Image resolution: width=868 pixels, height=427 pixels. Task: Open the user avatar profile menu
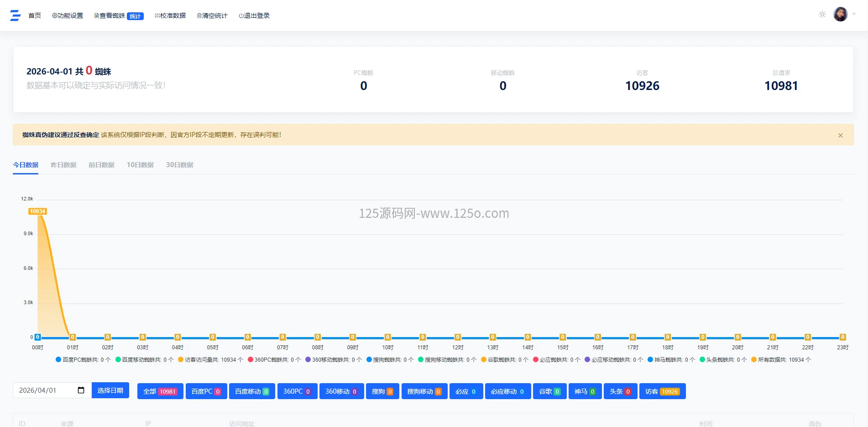pyautogui.click(x=840, y=15)
